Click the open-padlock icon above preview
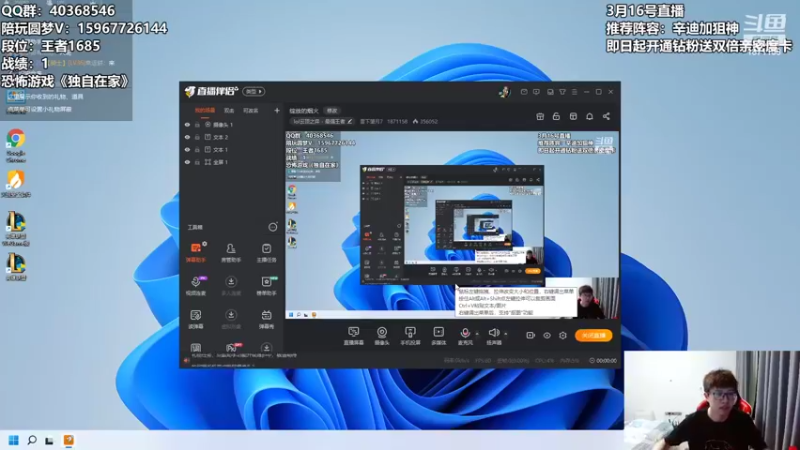Viewport: 800px width, 450px height. point(556,116)
